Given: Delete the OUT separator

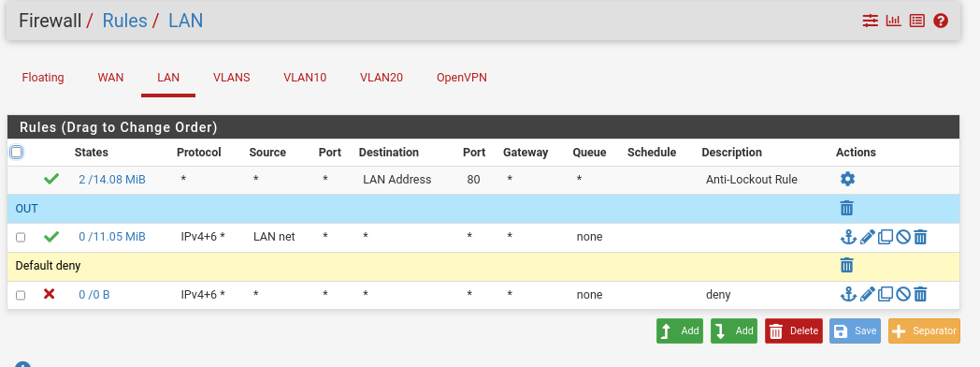Looking at the screenshot, I should pyautogui.click(x=847, y=208).
